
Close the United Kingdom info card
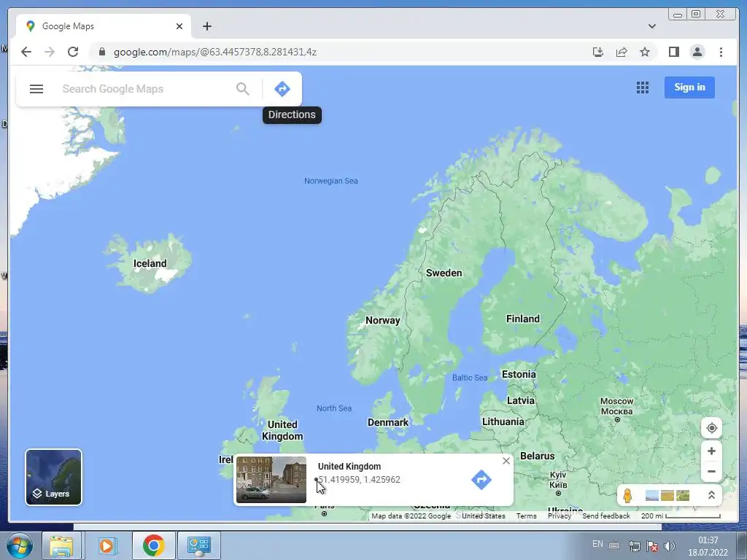point(506,461)
